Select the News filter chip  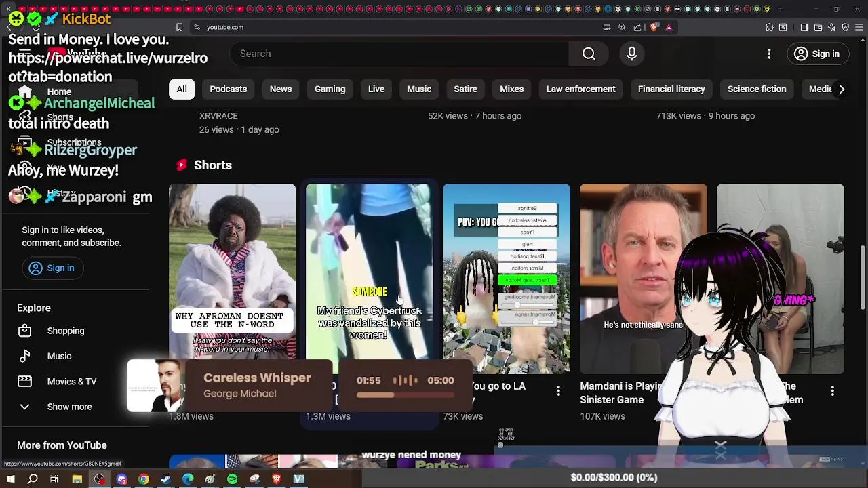pyautogui.click(x=281, y=89)
